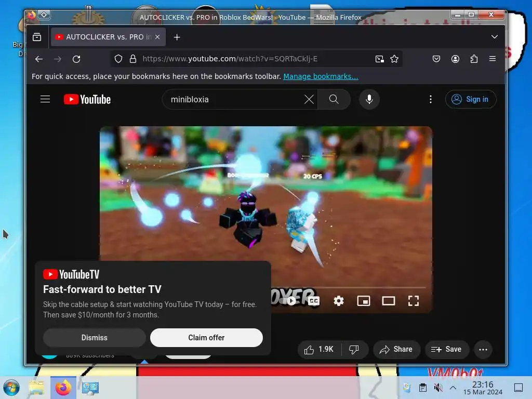
Task: Dislike this video
Action: pos(354,350)
